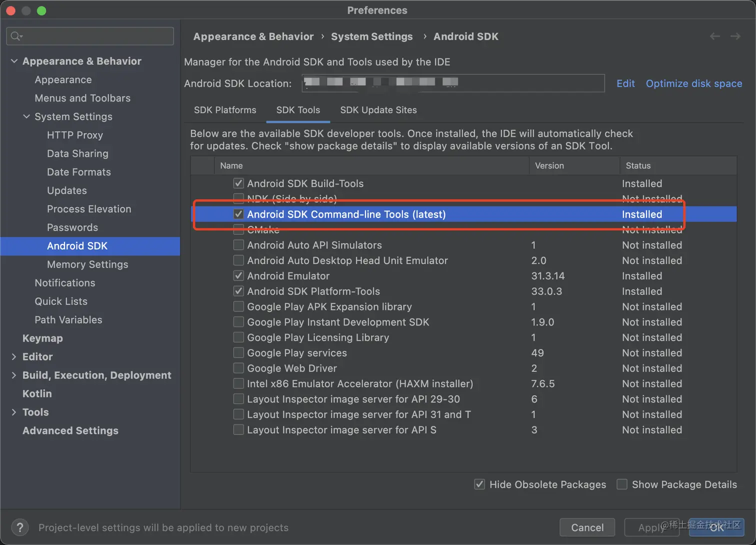Expand Build, Execution, Deployment section
Viewport: 756px width, 545px height.
(x=14, y=375)
